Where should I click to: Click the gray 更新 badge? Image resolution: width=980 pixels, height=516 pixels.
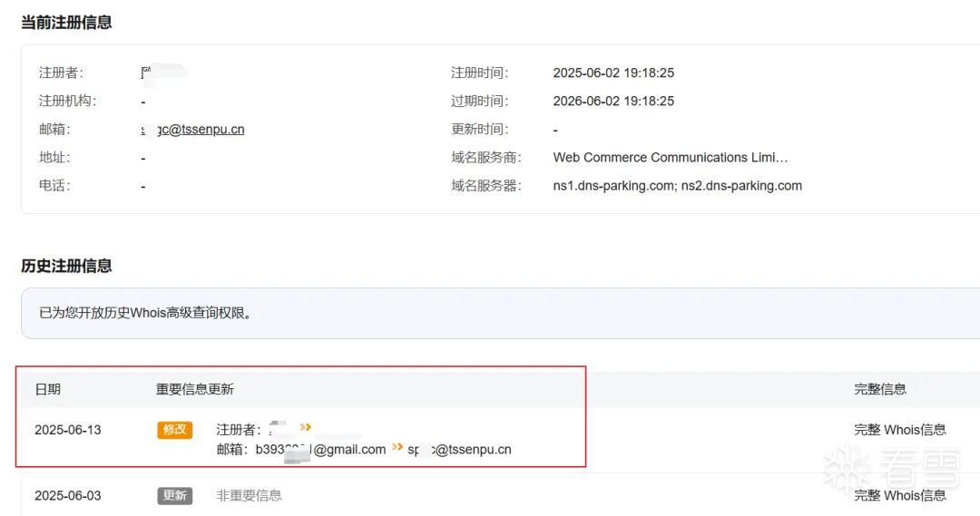pos(174,495)
